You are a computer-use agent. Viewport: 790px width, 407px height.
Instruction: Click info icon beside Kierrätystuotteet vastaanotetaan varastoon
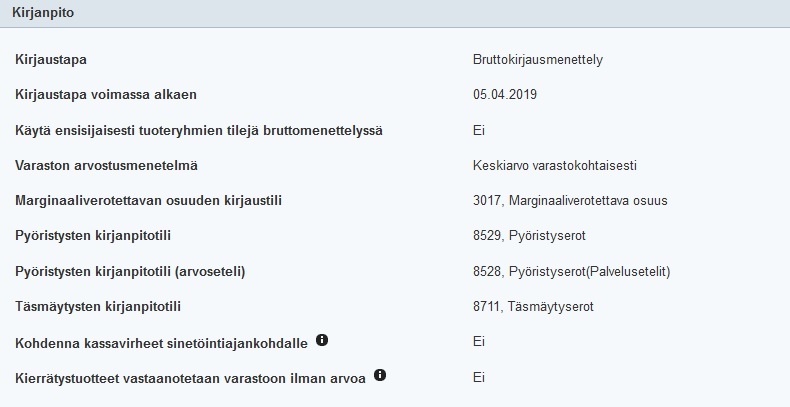coord(380,375)
